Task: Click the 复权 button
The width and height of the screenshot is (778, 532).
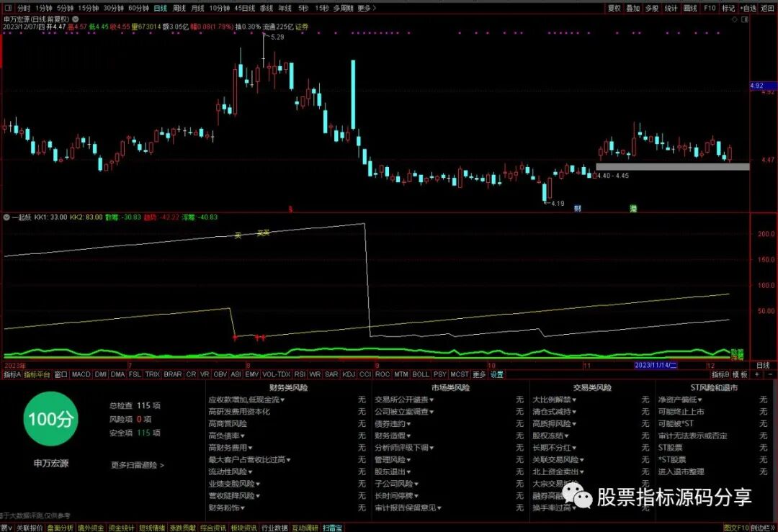Action: 614,8
